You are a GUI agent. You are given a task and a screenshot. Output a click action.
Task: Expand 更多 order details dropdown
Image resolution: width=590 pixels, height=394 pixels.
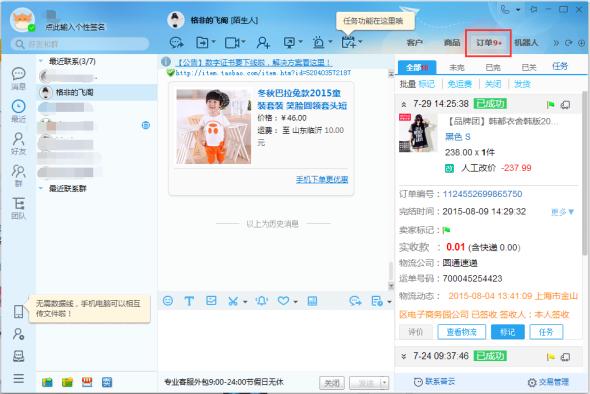(563, 212)
